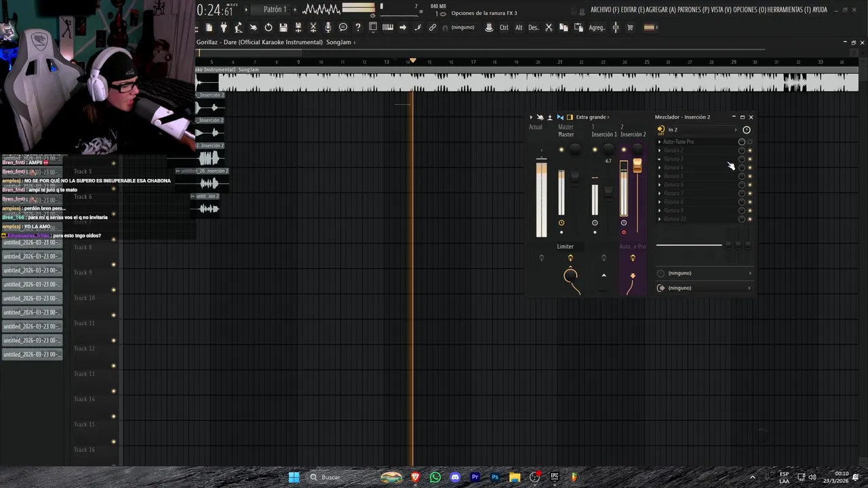Screen dimensions: 868x488
Task: Open ARCHIVO menu
Action: pyautogui.click(x=605, y=10)
